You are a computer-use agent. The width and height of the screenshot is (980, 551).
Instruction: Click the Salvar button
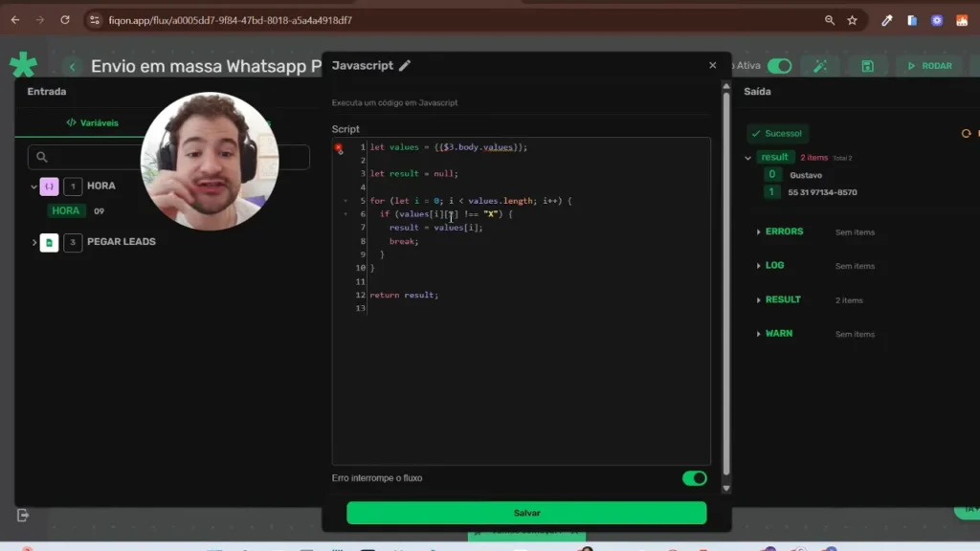coord(526,513)
